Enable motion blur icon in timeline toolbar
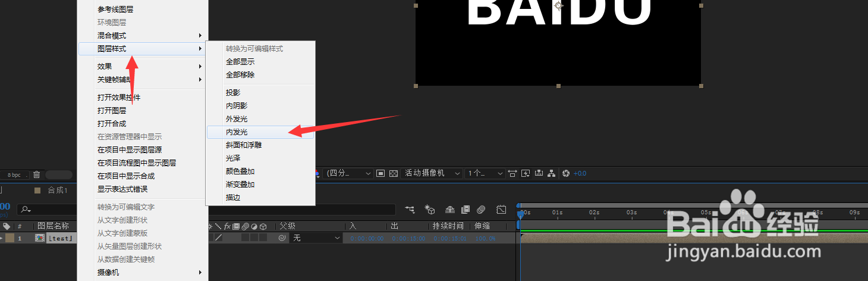The width and height of the screenshot is (868, 281). [481, 210]
